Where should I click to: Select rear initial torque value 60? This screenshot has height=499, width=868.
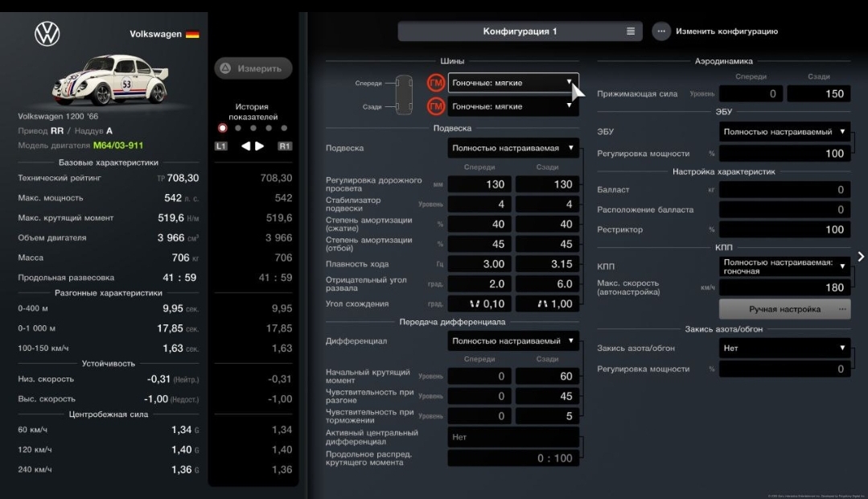click(548, 377)
